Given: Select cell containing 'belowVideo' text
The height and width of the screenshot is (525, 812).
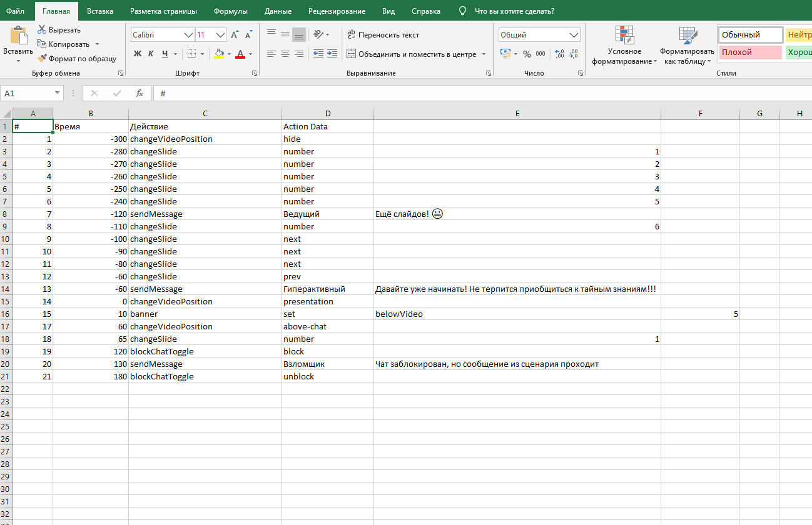Looking at the screenshot, I should 517,314.
